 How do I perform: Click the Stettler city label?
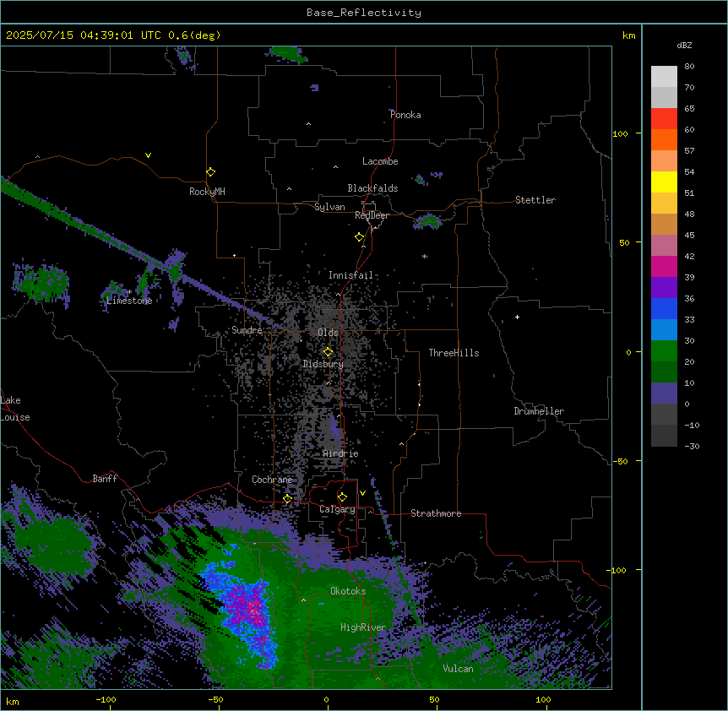[x=535, y=200]
